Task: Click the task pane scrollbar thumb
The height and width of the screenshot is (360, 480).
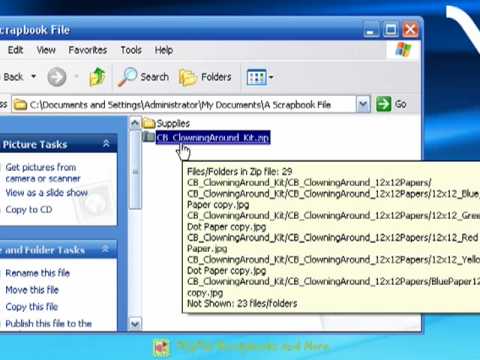Action: (135, 170)
